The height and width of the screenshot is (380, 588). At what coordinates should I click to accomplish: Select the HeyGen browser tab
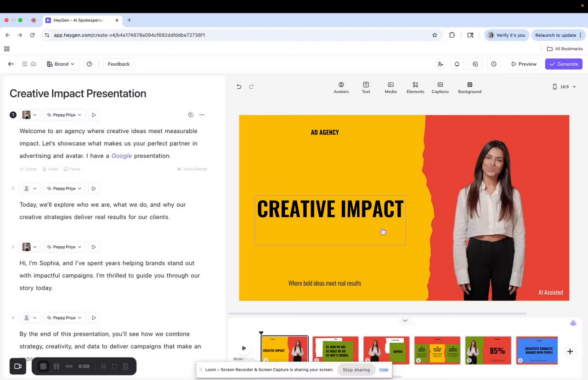[83, 20]
